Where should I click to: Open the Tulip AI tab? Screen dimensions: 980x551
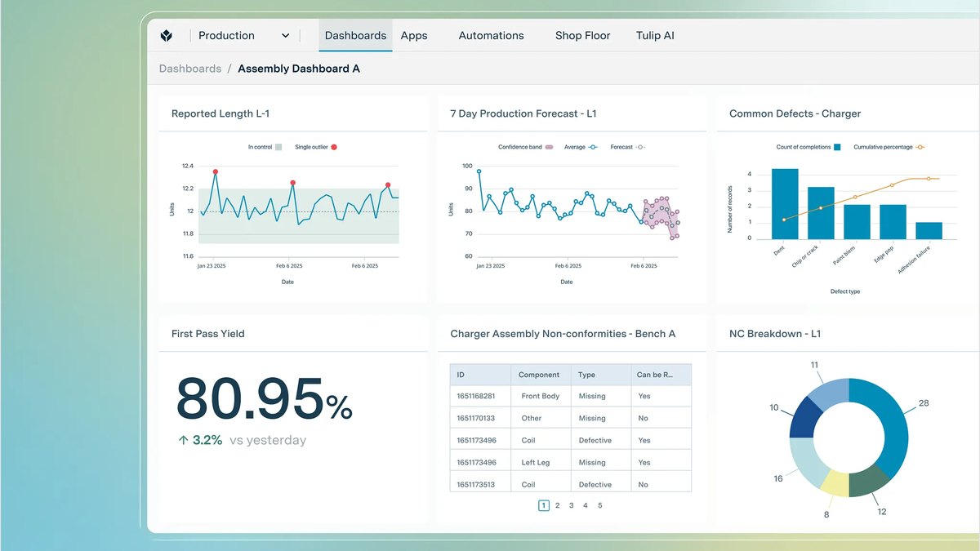[x=655, y=36]
